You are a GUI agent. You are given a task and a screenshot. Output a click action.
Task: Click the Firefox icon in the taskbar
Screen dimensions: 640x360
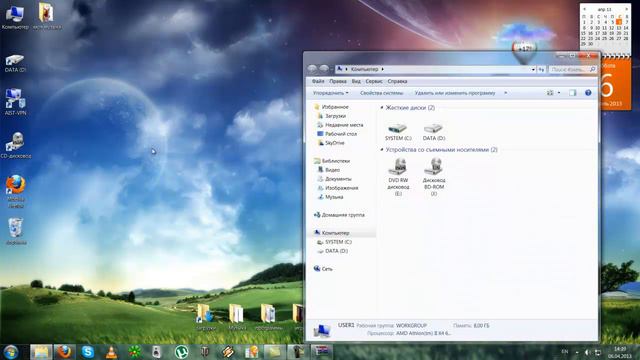click(64, 352)
